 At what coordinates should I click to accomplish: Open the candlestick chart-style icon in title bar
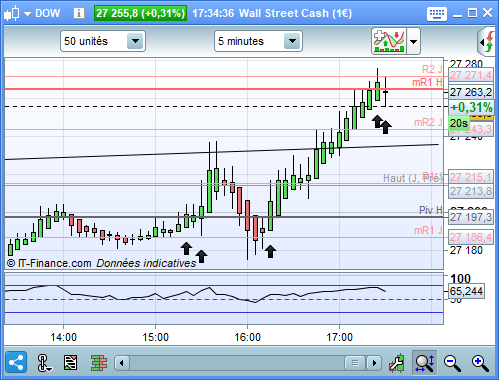[12, 13]
